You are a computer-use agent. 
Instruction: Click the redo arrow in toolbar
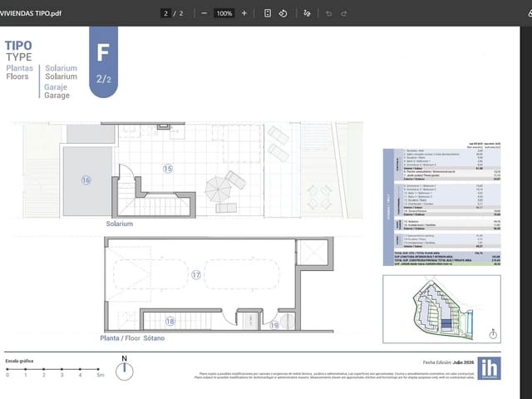[x=343, y=13]
